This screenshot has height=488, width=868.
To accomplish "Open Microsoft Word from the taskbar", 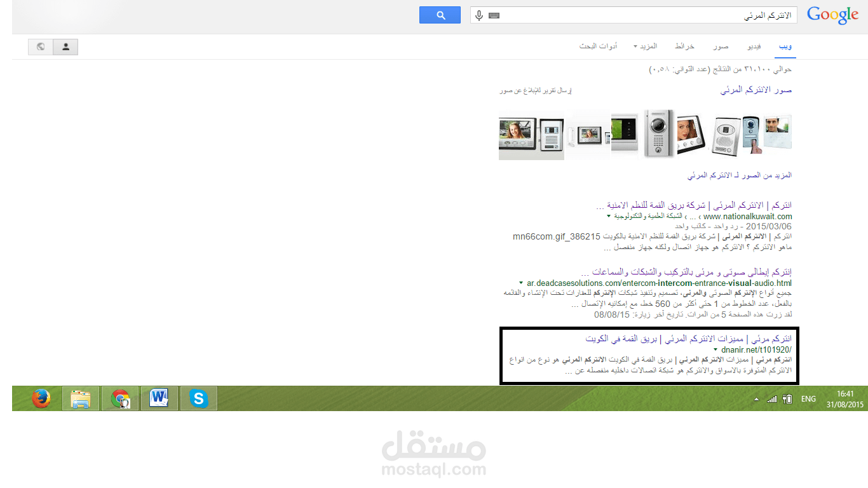I will click(x=159, y=398).
